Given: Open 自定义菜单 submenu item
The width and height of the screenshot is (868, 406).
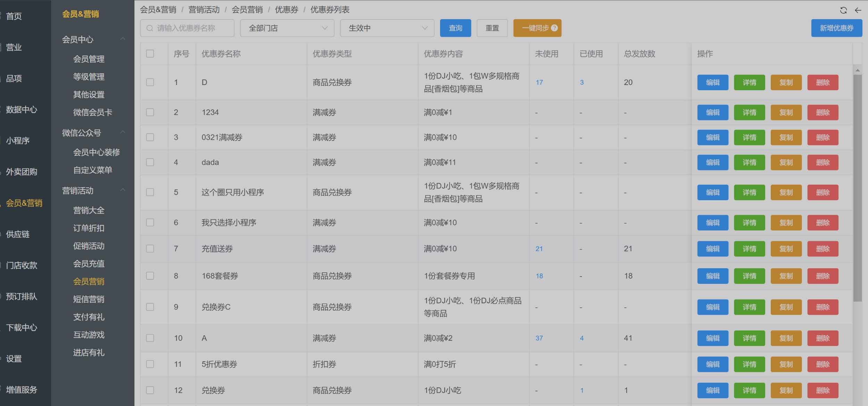Looking at the screenshot, I should click(93, 170).
